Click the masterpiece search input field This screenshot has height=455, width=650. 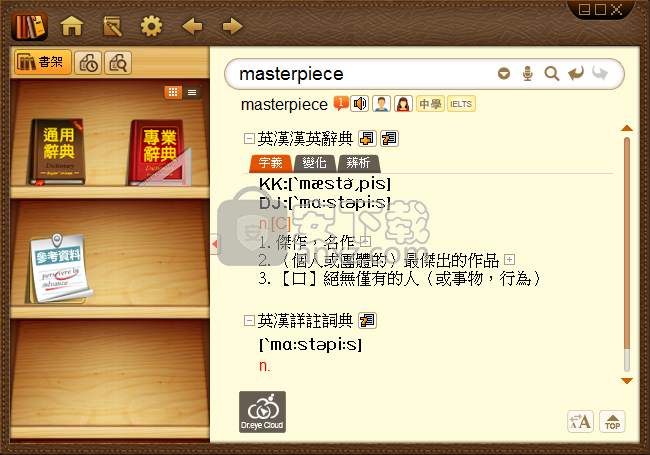click(365, 74)
